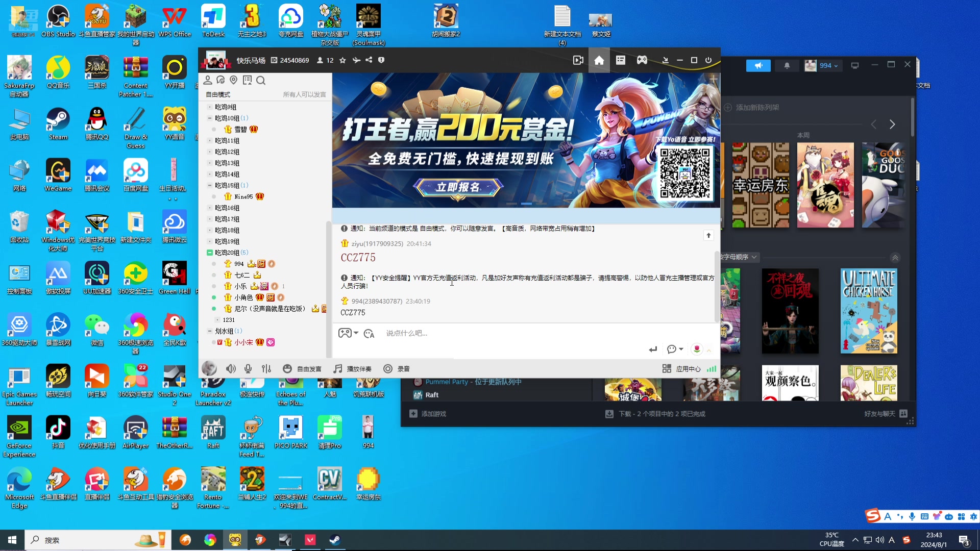The width and height of the screenshot is (980, 551).
Task: Toggle 录音 recording button
Action: click(397, 368)
